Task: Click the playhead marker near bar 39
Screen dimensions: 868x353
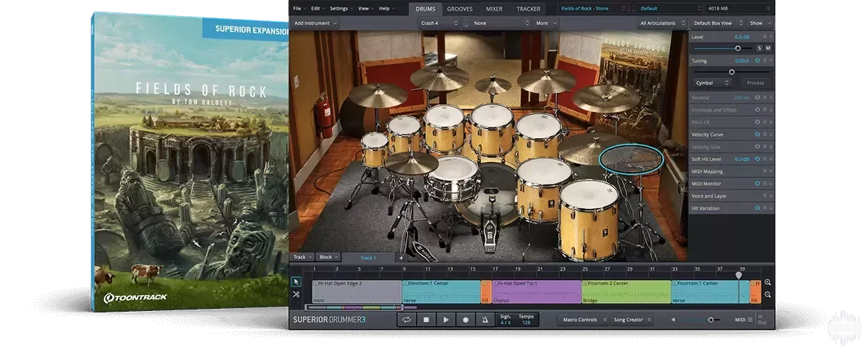Action: coord(739,275)
